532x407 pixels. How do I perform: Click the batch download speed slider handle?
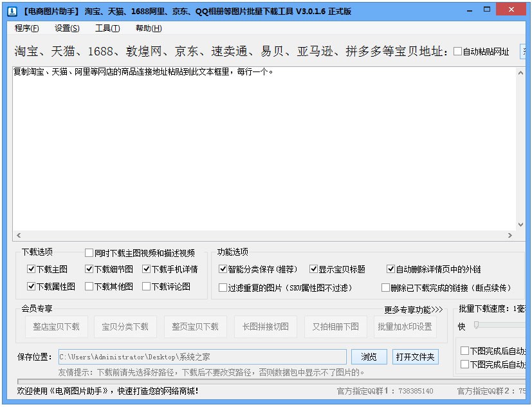[477, 325]
